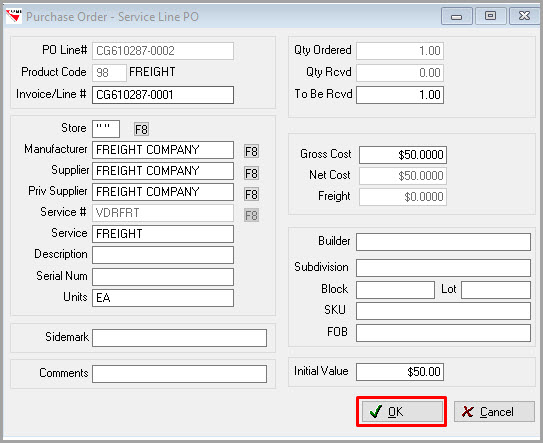The height and width of the screenshot is (443, 543).
Task: Click the Comments text box
Action: tap(179, 374)
